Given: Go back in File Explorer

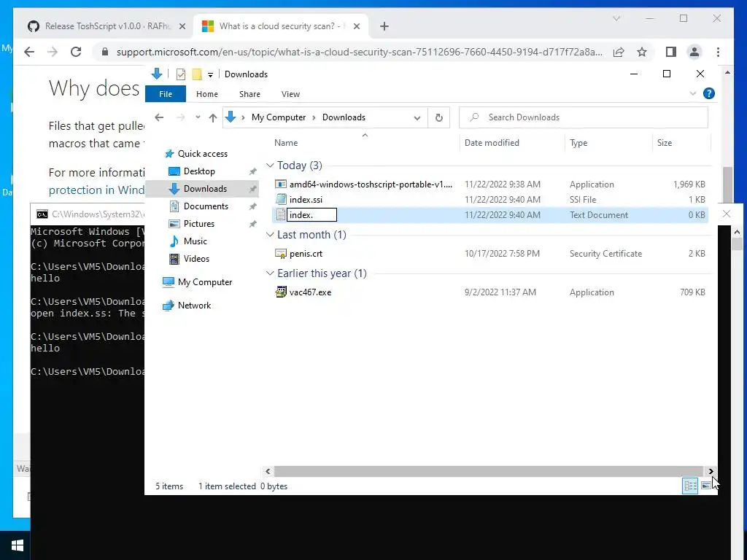Looking at the screenshot, I should (x=159, y=117).
